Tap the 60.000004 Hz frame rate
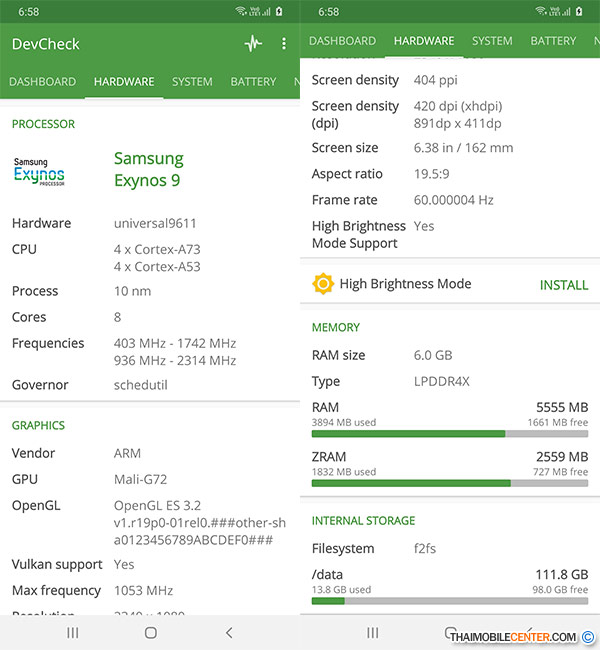Image resolution: width=600 pixels, height=650 pixels. [x=454, y=200]
